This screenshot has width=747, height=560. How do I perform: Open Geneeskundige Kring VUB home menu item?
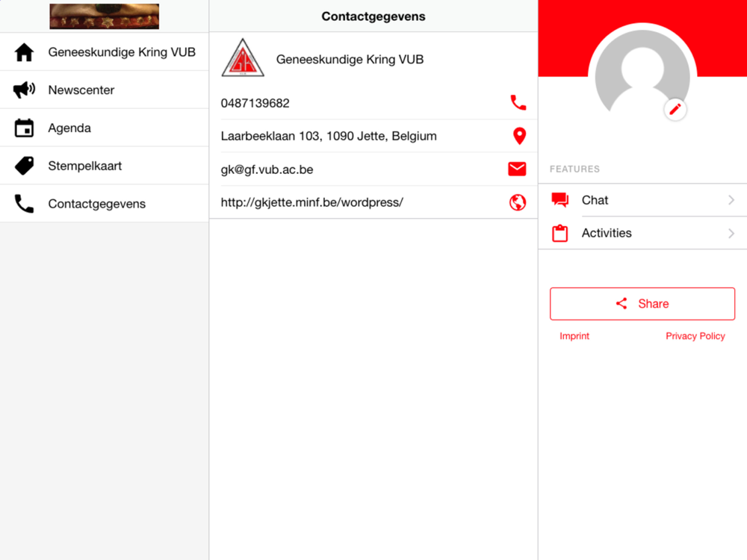105,52
